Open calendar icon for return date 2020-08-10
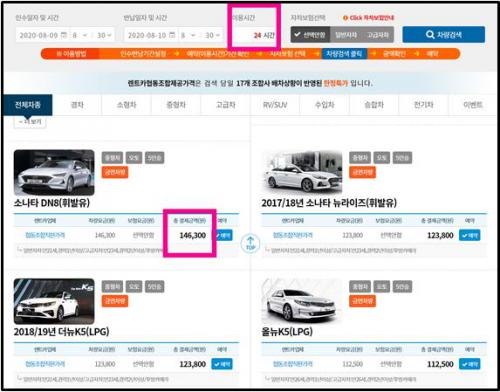 (x=173, y=35)
